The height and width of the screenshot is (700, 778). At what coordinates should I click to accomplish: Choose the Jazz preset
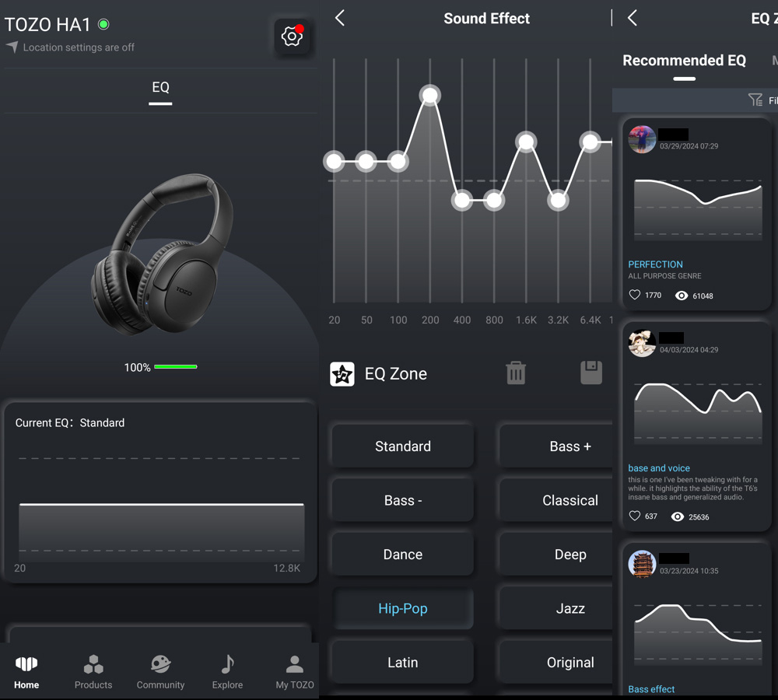pyautogui.click(x=556, y=608)
